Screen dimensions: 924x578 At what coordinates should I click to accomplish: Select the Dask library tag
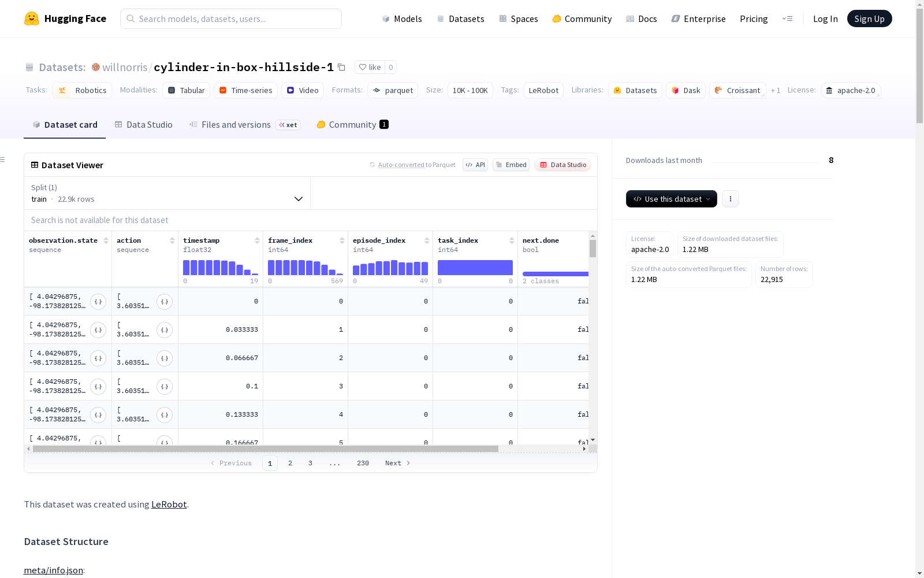click(x=686, y=90)
